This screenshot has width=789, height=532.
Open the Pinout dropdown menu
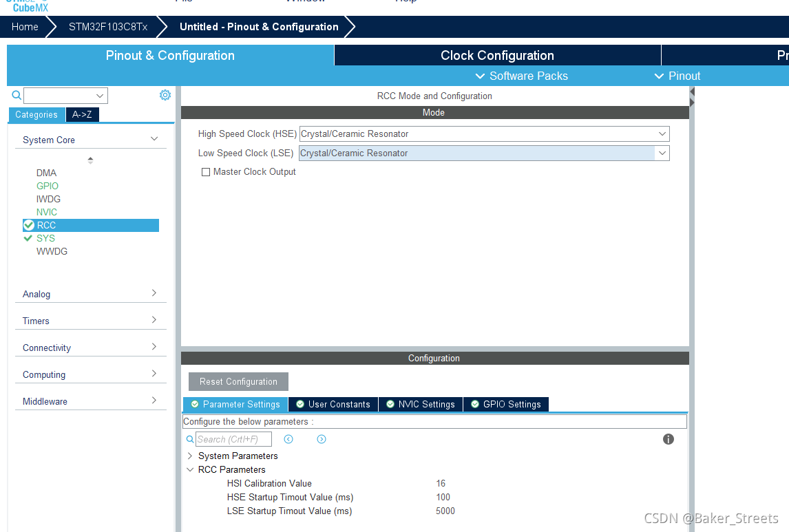click(677, 76)
